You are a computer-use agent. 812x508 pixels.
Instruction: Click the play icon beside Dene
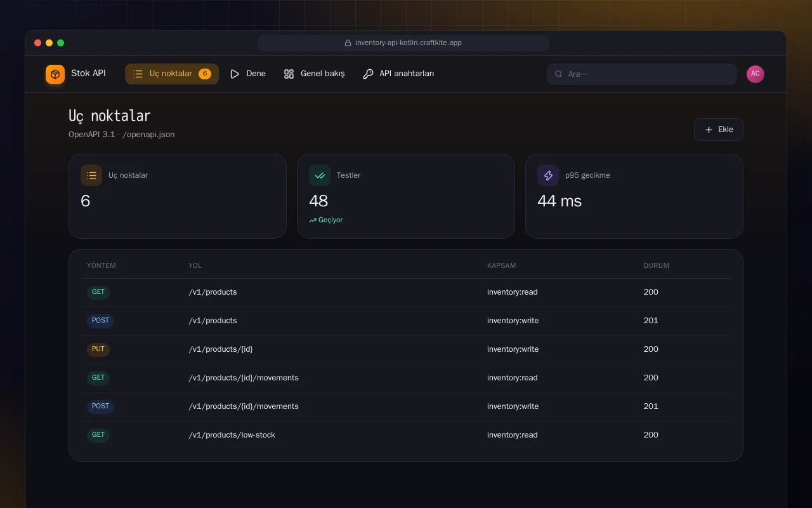[x=235, y=74]
